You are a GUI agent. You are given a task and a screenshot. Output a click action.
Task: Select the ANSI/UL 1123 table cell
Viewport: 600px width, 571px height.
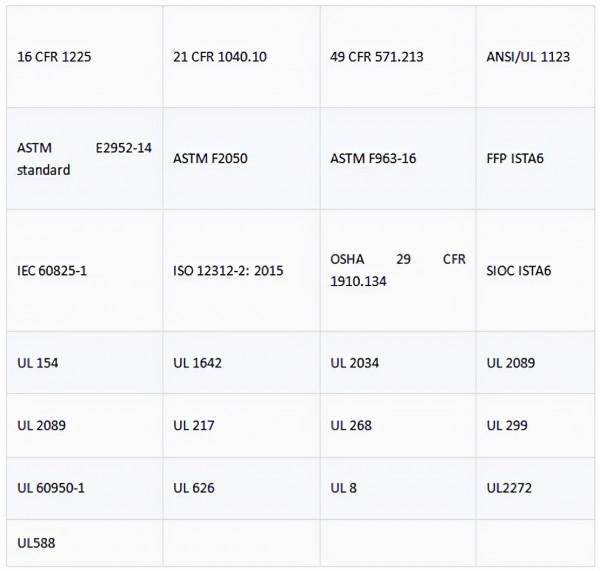527,57
